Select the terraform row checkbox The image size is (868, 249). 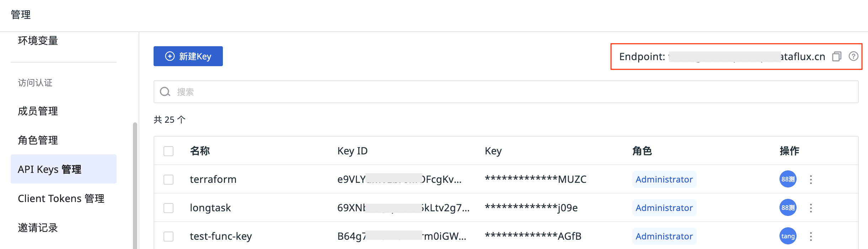(168, 180)
